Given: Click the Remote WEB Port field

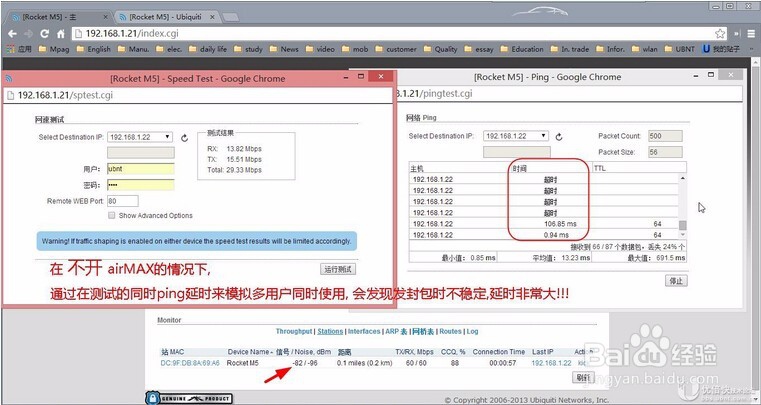Looking at the screenshot, I should (x=122, y=201).
